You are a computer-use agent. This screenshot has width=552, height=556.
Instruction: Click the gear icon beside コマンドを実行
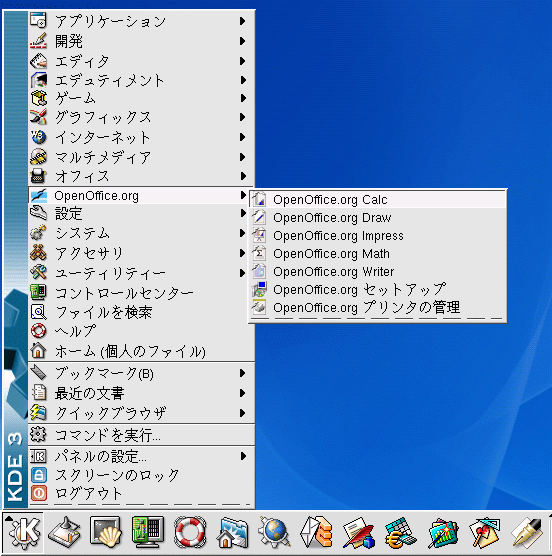[38, 434]
